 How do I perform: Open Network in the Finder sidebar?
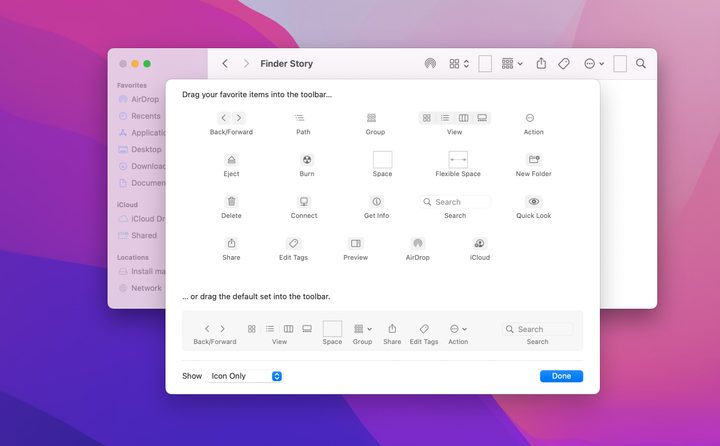pyautogui.click(x=140, y=288)
